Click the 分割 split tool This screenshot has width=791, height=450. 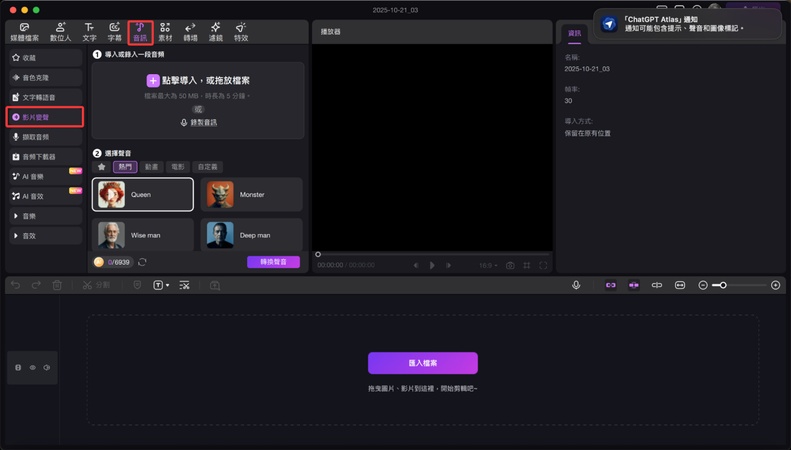click(x=96, y=285)
